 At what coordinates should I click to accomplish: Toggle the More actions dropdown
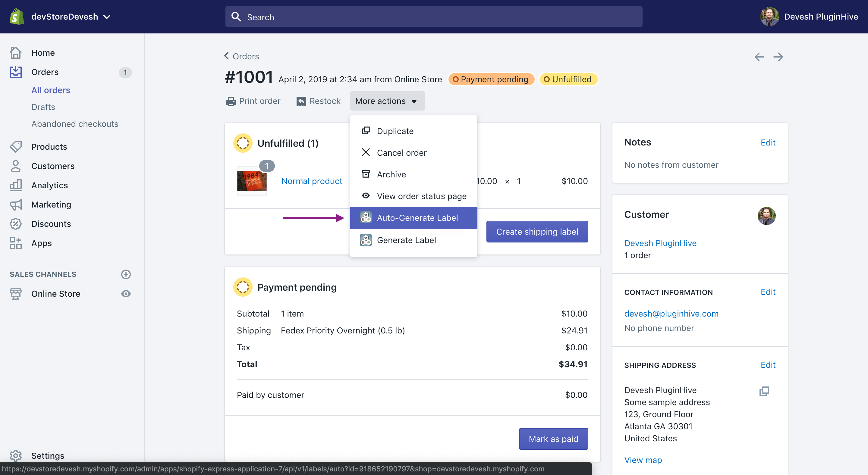[x=387, y=101]
